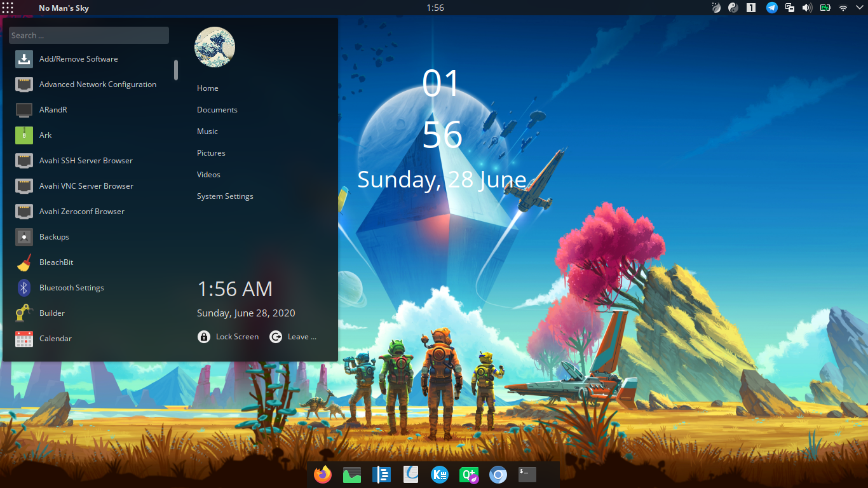
Task: Expand hidden system tray icons arrow
Action: 858,8
